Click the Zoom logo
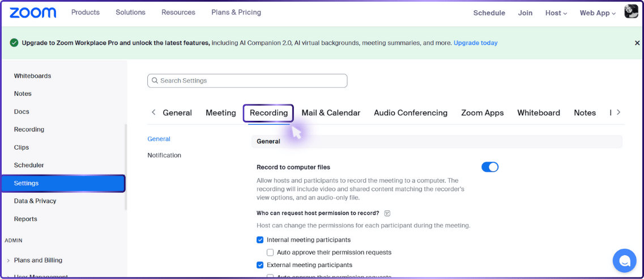 click(33, 12)
